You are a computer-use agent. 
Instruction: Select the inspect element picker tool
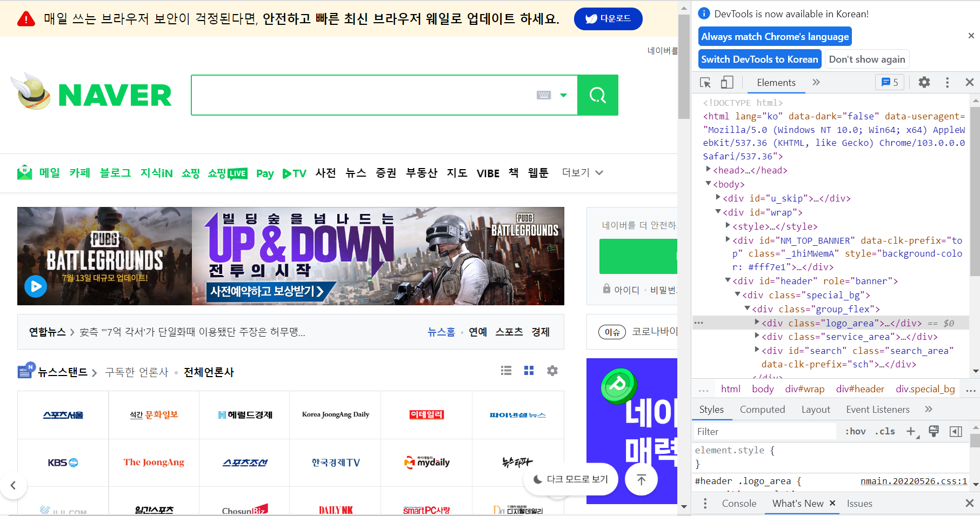tap(705, 82)
